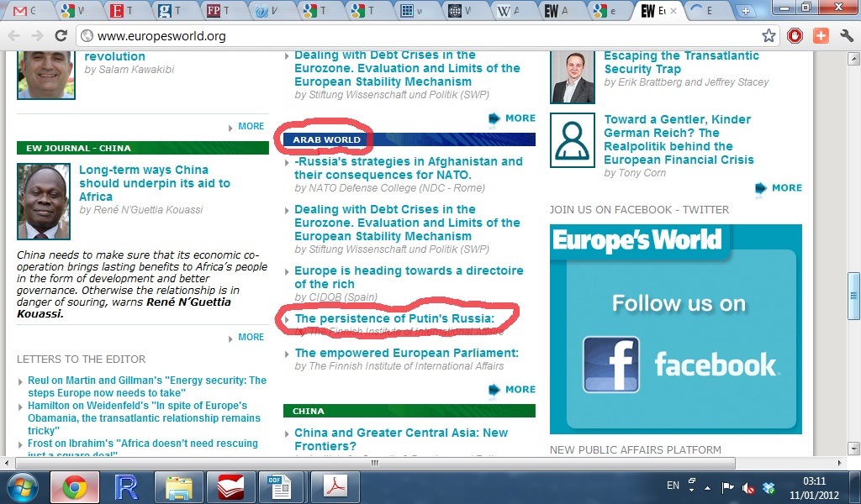Open the Chrome wrench settings menu
861x504 pixels.
[x=846, y=36]
